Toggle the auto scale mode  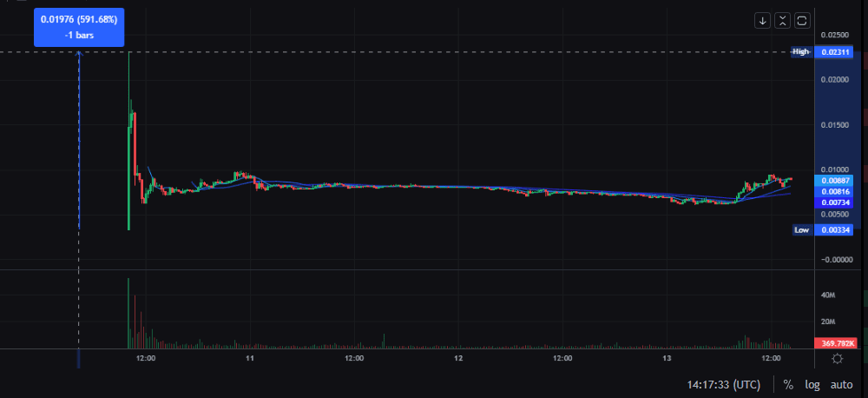(x=841, y=384)
